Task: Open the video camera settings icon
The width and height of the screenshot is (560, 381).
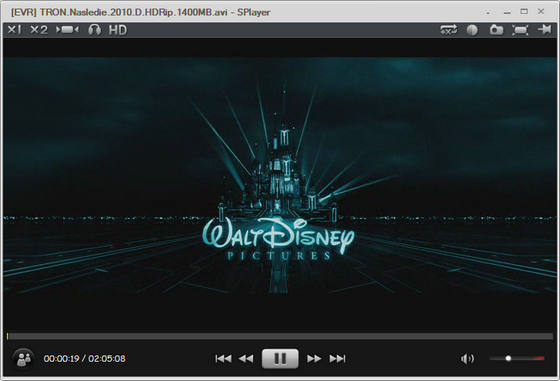Action: tap(67, 30)
